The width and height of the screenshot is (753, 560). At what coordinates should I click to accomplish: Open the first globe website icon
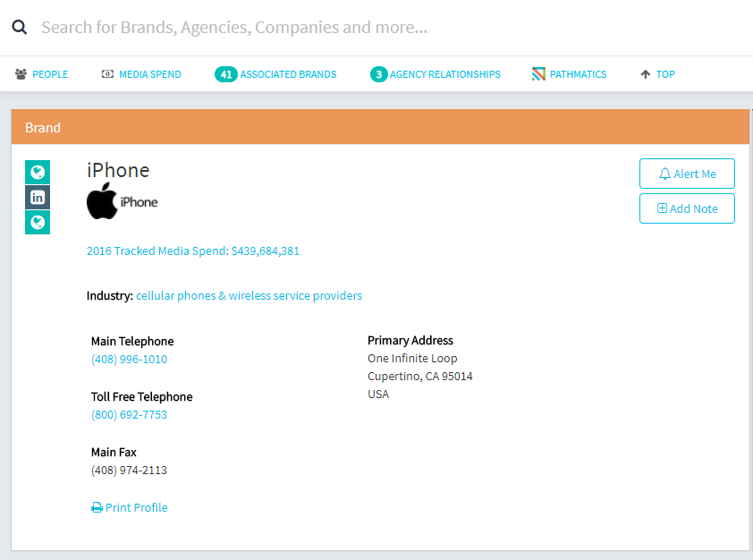click(38, 172)
